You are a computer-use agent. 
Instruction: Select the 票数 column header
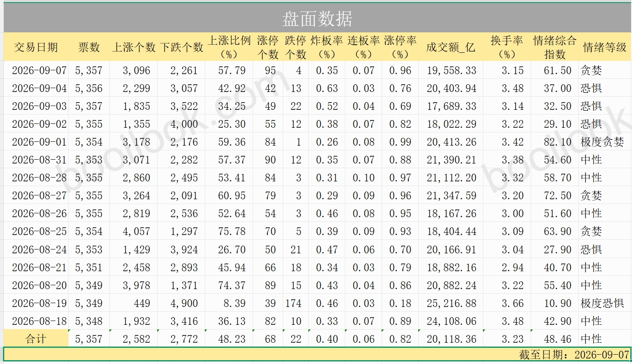click(x=89, y=47)
